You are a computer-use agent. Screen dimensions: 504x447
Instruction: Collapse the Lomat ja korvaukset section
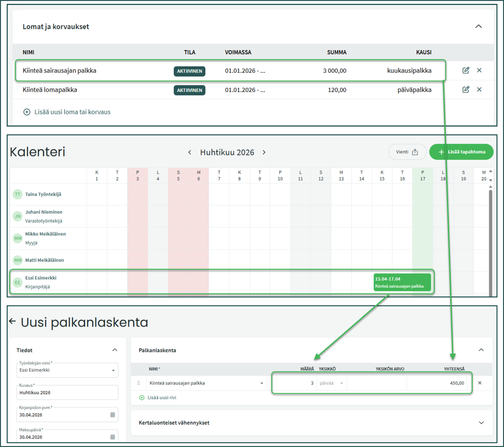[x=478, y=26]
